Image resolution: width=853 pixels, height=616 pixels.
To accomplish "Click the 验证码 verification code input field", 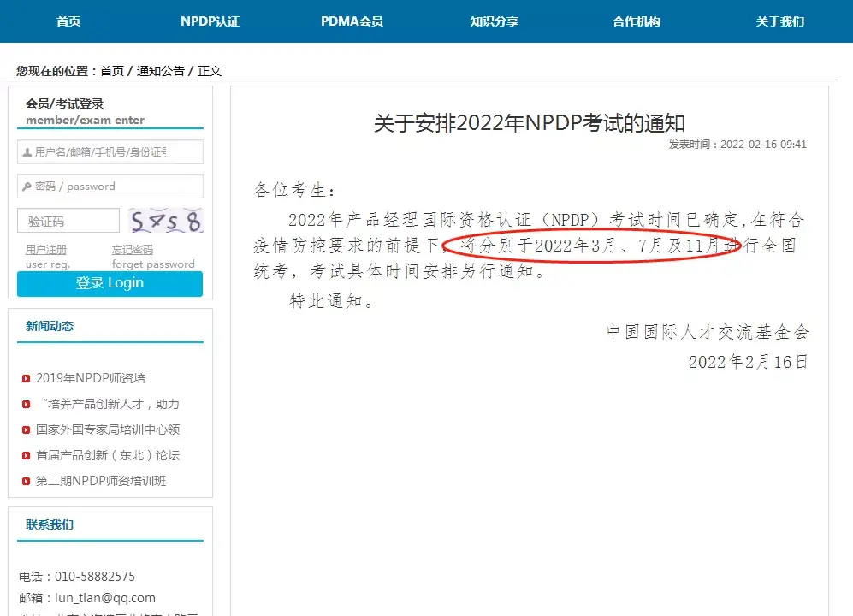I will click(68, 220).
